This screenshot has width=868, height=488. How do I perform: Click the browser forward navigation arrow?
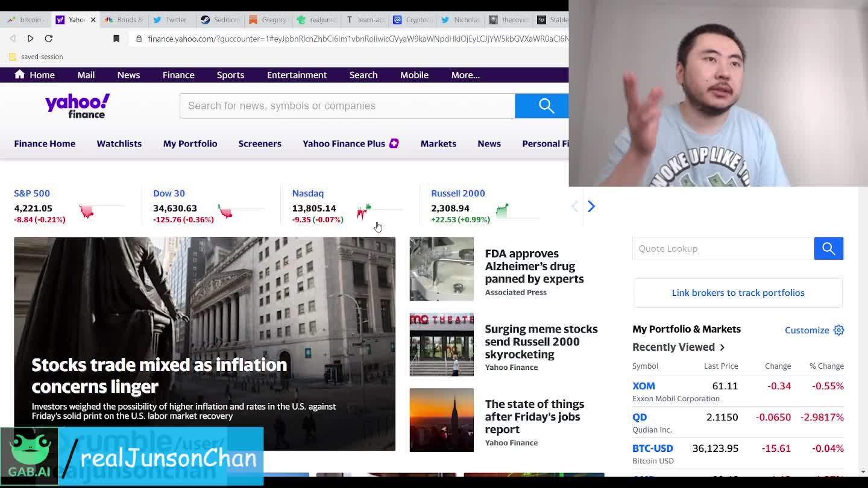(x=30, y=39)
